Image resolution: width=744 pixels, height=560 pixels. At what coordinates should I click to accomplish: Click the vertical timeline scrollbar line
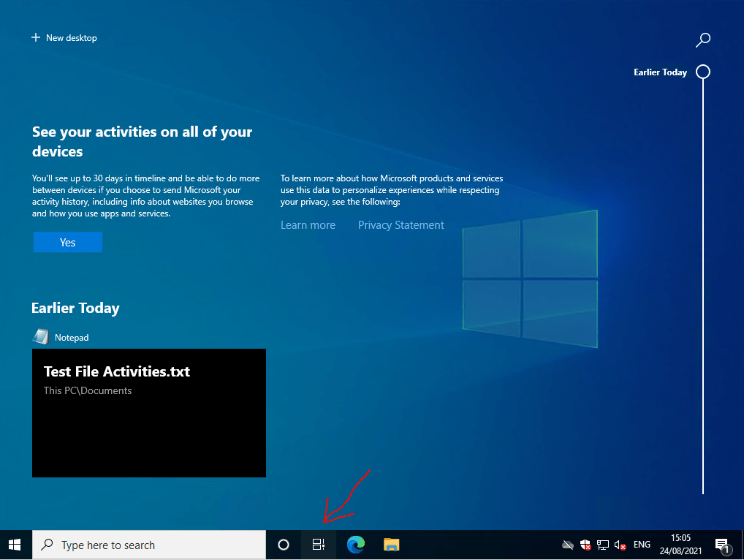point(703,287)
